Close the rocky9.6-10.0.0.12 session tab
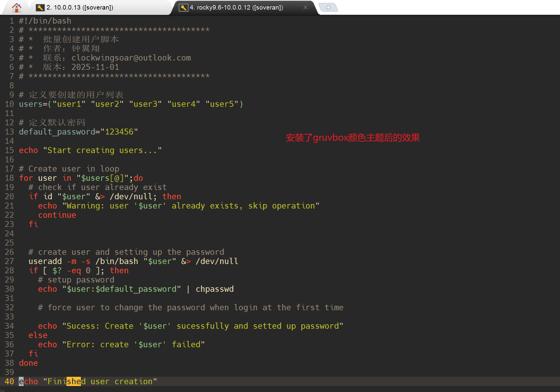This screenshot has height=392, width=560. pyautogui.click(x=305, y=7)
